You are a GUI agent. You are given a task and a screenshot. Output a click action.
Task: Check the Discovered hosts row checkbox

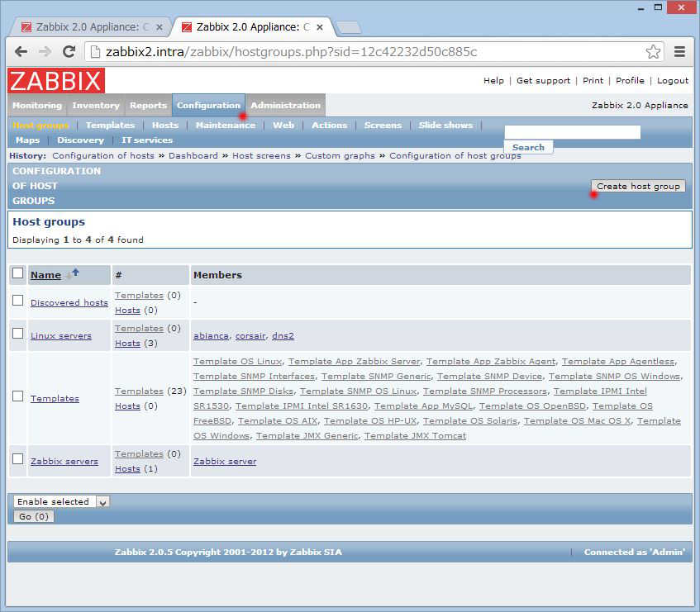(18, 300)
